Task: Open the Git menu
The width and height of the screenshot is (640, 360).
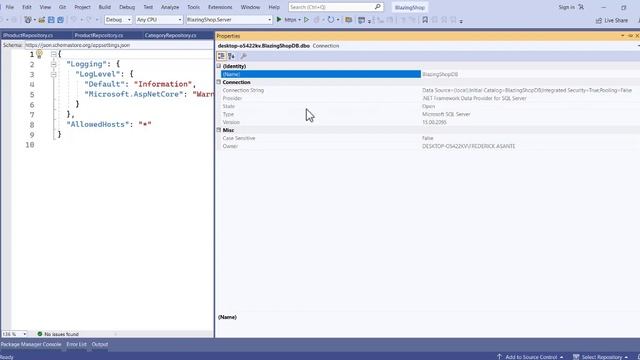Action: coord(62,7)
